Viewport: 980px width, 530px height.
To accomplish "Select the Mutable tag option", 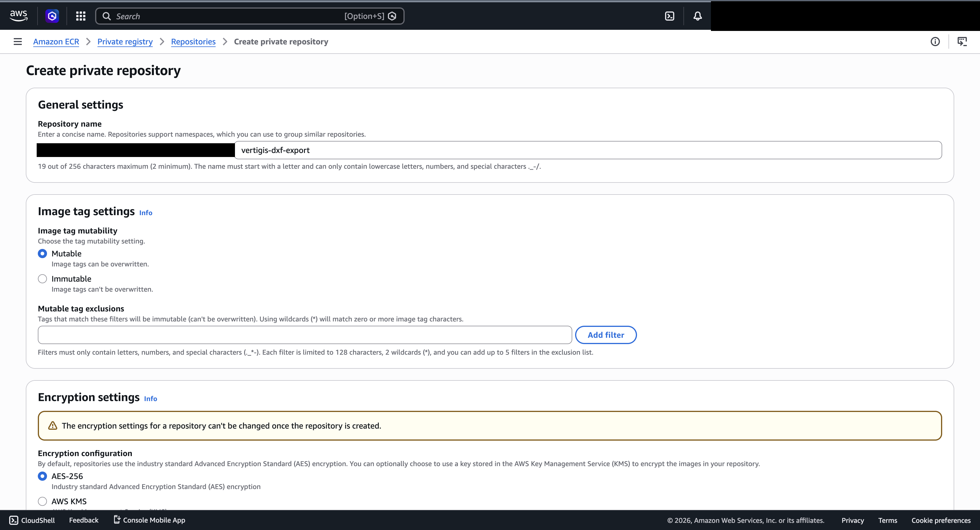I will pyautogui.click(x=42, y=253).
